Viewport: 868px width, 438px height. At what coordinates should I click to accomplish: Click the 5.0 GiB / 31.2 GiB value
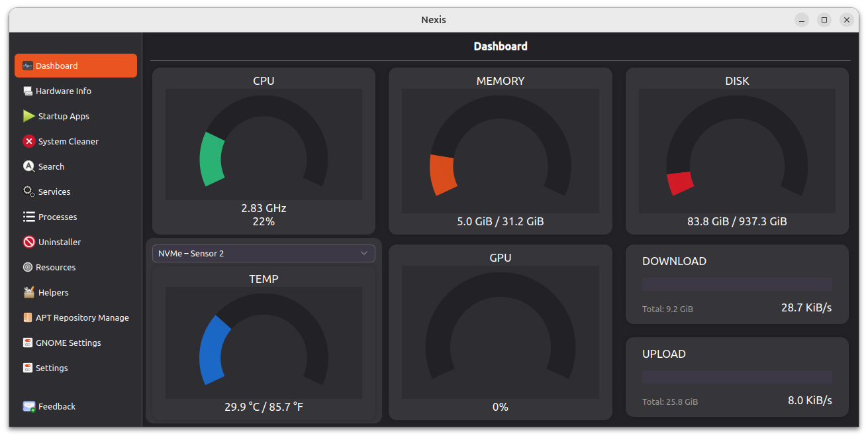pyautogui.click(x=501, y=221)
